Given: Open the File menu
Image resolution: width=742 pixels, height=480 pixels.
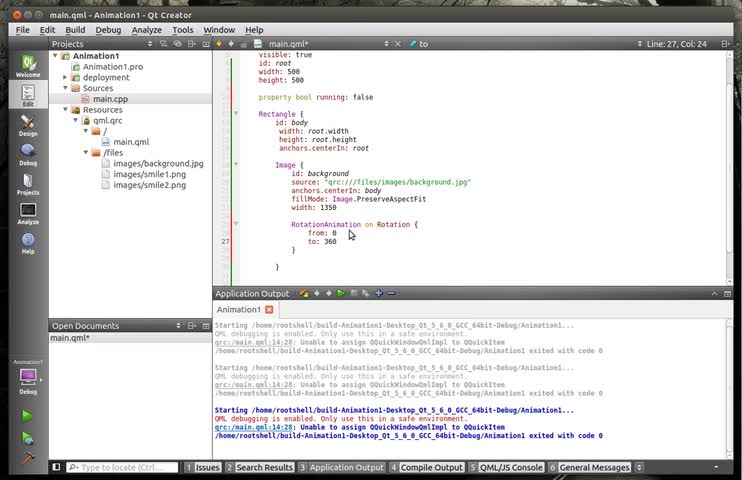Looking at the screenshot, I should [x=22, y=30].
